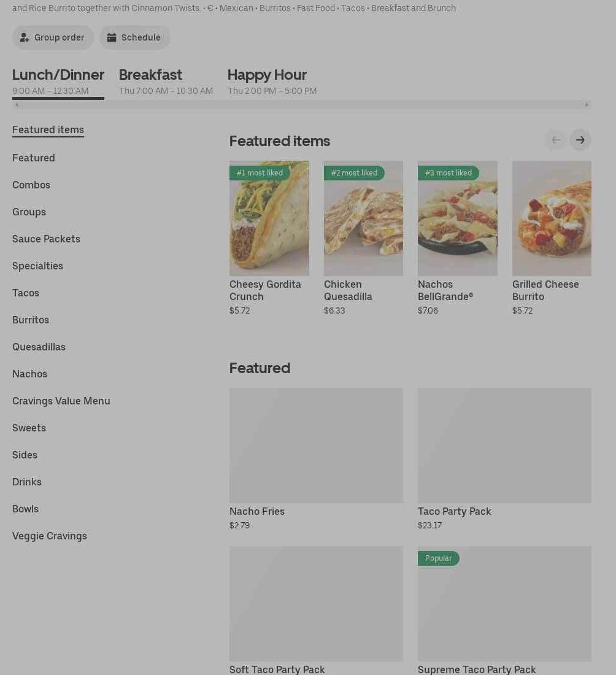The height and width of the screenshot is (675, 616).
Task: Open the Taco Party Pack item
Action: [504, 445]
